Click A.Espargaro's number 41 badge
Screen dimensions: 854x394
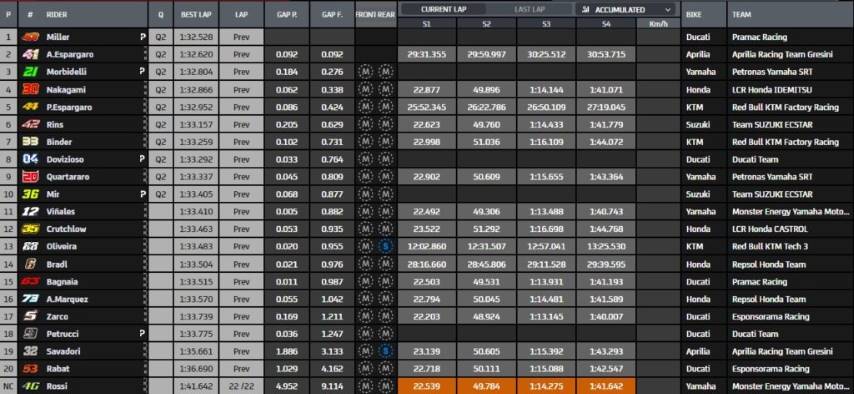tap(30, 54)
